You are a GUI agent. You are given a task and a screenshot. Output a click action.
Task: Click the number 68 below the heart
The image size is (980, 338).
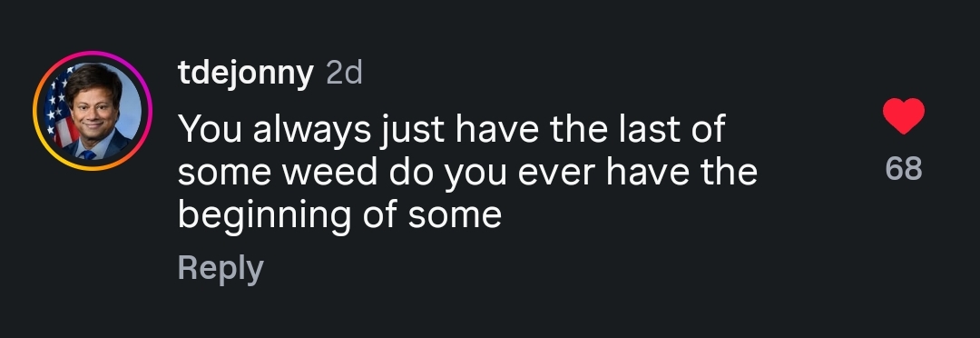pos(904,169)
